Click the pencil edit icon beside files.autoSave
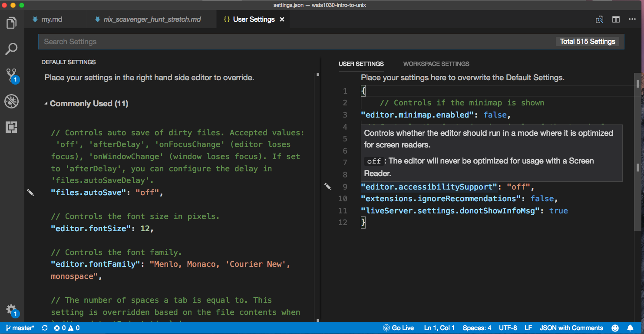Screen dimensions: 644x334 [30, 192]
